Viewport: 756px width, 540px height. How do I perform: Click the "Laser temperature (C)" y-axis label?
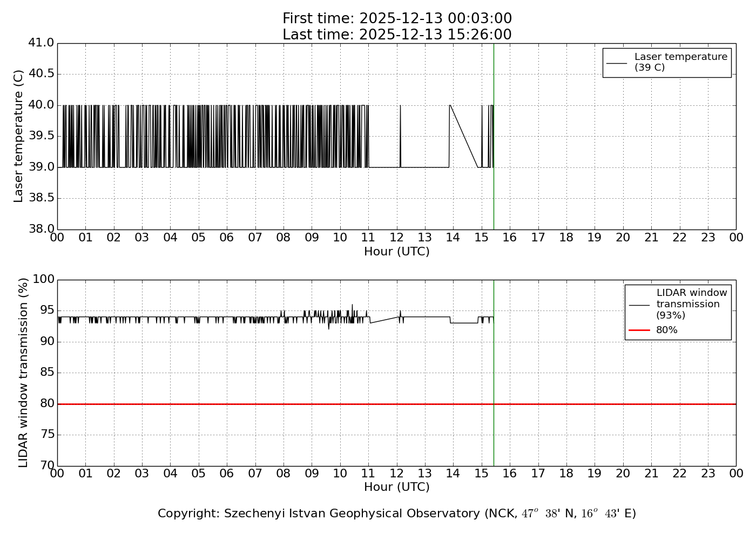(x=19, y=136)
